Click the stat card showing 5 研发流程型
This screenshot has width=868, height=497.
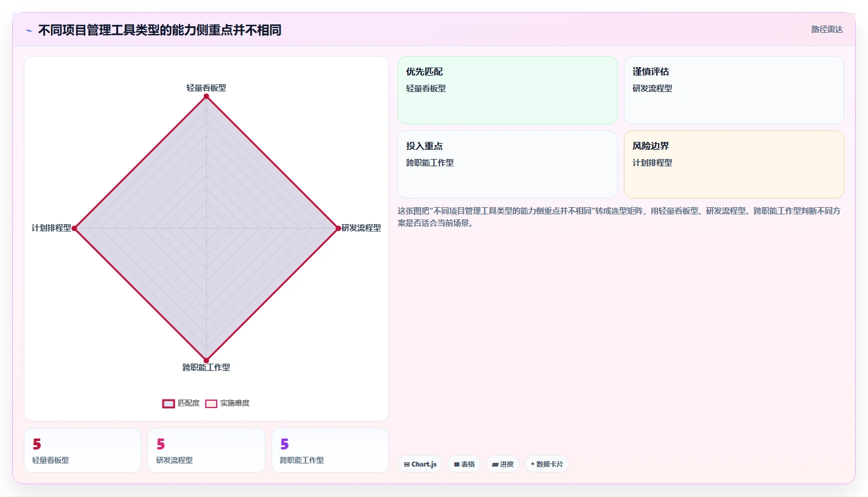[x=206, y=450]
